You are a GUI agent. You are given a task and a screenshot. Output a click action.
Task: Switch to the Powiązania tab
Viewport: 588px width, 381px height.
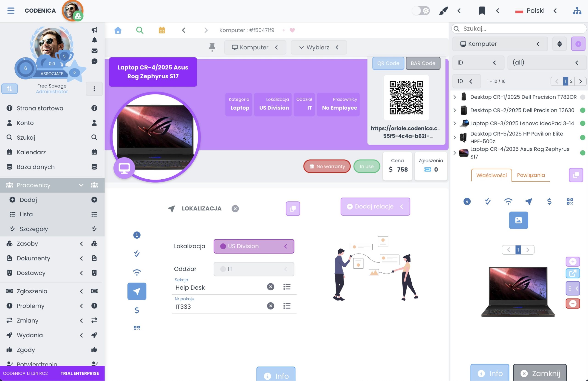click(531, 175)
